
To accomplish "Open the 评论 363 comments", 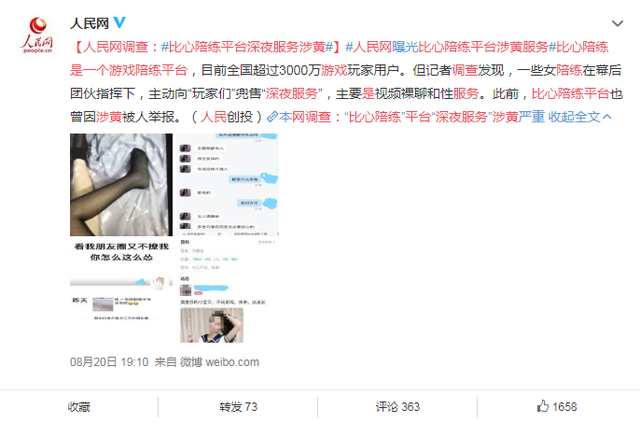I will pyautogui.click(x=398, y=407).
